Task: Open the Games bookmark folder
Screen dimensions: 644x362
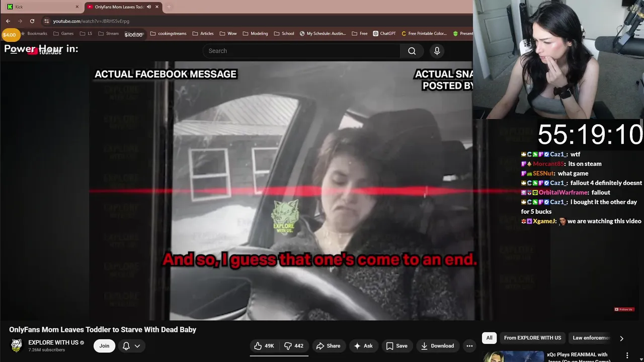Action: (63, 34)
